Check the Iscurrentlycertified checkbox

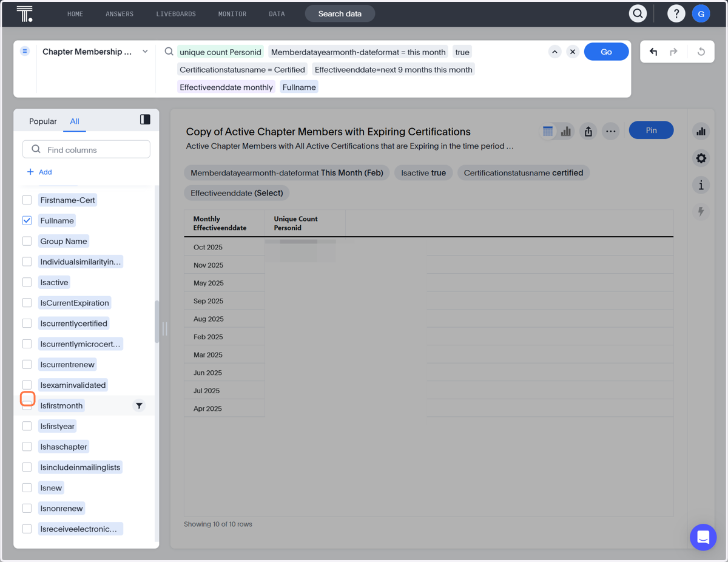[x=27, y=323]
